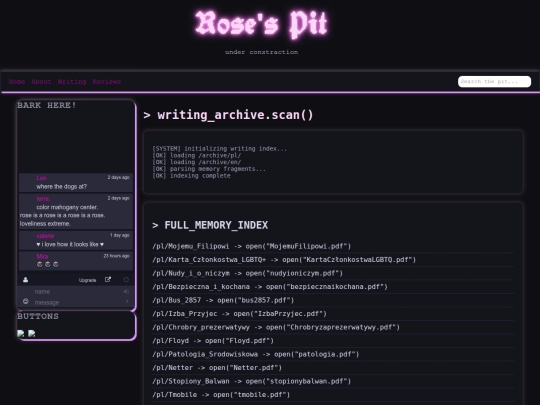Click the second broken button image

click(x=32, y=333)
